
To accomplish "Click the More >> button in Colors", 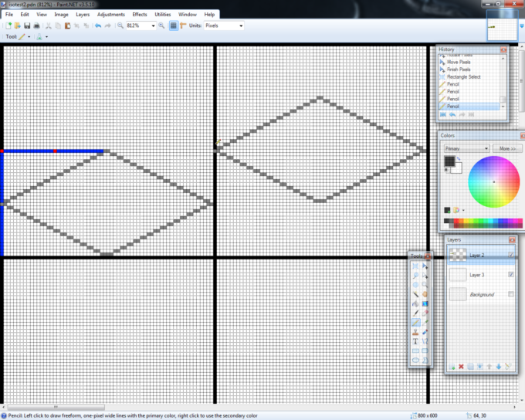I will (x=506, y=148).
